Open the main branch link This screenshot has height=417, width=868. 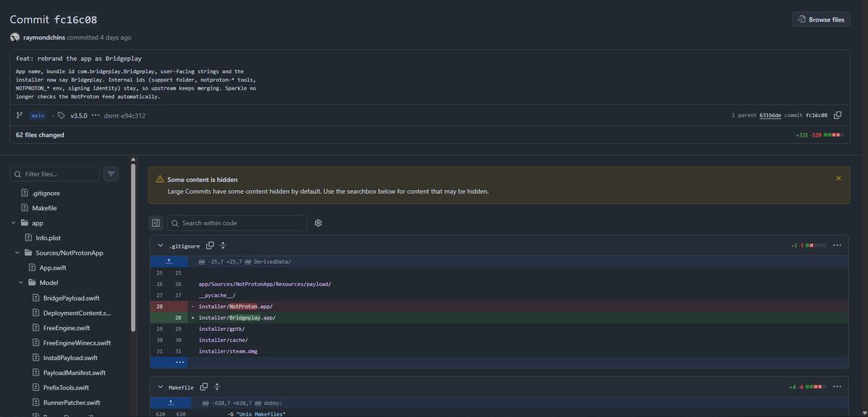pos(38,116)
